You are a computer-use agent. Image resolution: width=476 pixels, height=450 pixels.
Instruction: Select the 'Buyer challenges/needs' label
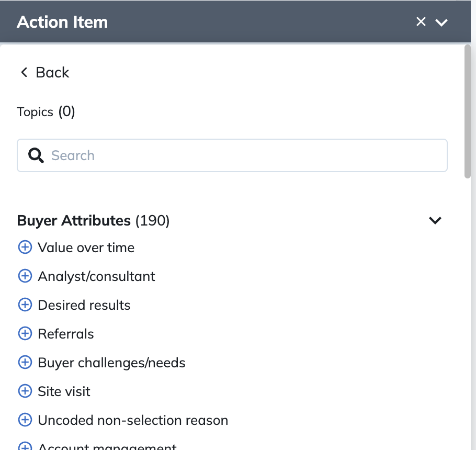[111, 363]
